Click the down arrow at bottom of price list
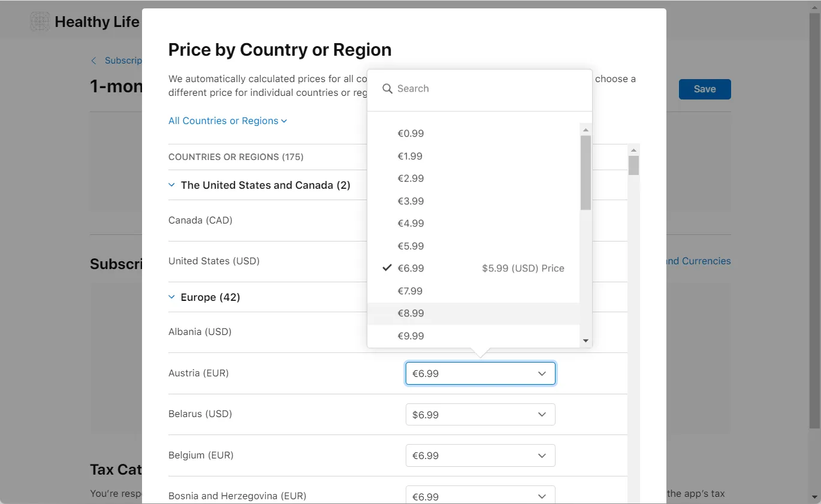Viewport: 821px width, 504px height. 585,340
